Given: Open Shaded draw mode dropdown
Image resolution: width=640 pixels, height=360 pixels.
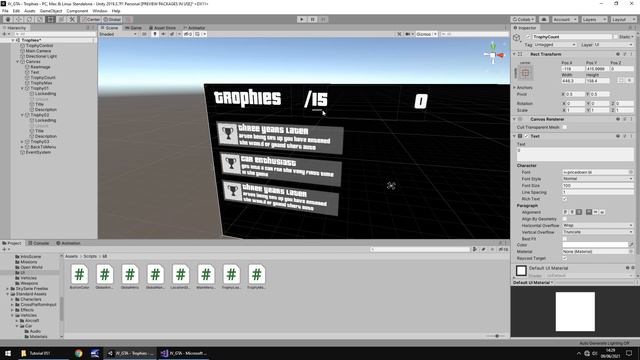Looking at the screenshot, I should click(118, 34).
